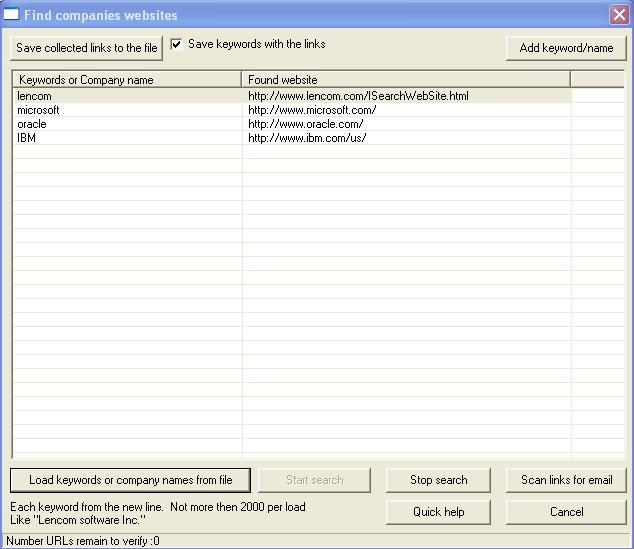Click Save collected links to the file
Viewport: 634px width, 549px height.
[86, 48]
